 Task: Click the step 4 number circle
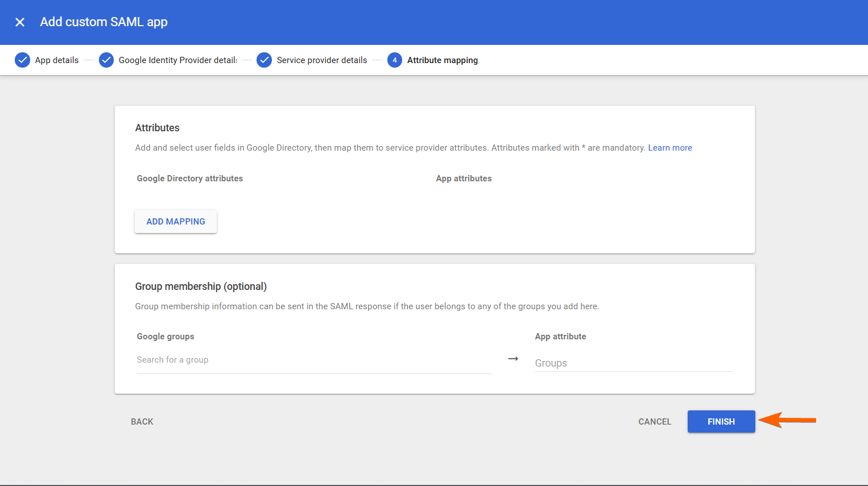(x=395, y=60)
